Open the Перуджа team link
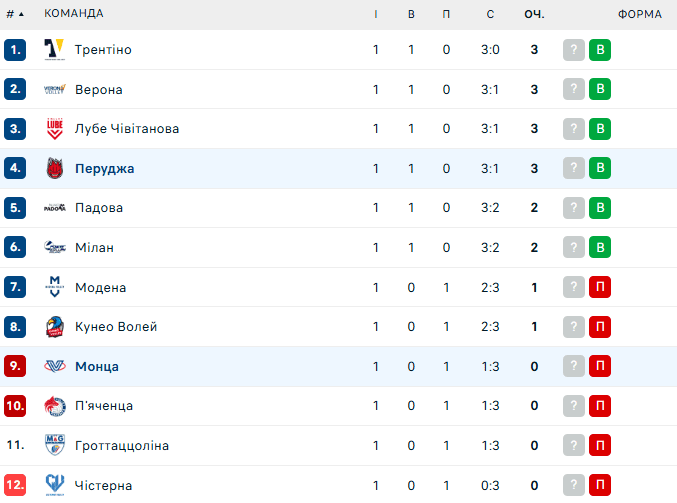 tap(104, 168)
